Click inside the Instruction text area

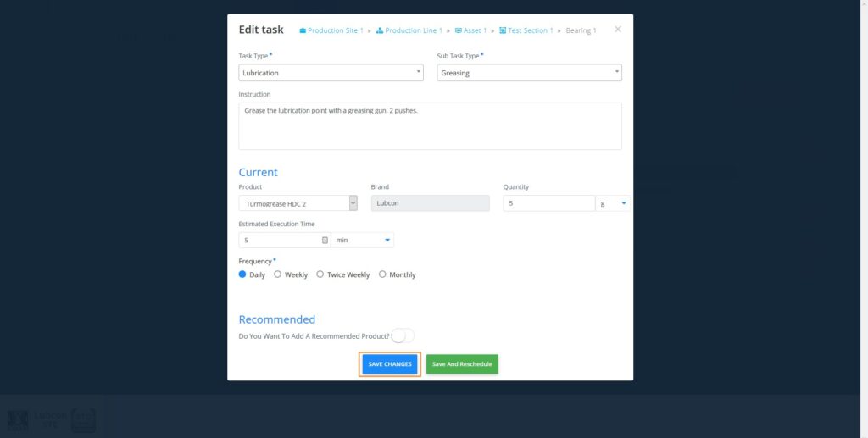[x=430, y=126]
